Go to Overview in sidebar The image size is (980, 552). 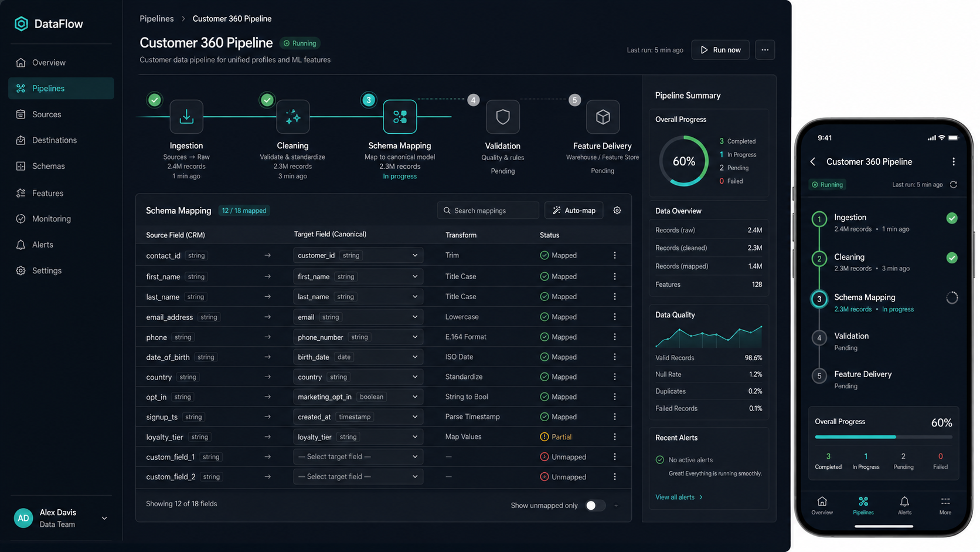pyautogui.click(x=61, y=62)
